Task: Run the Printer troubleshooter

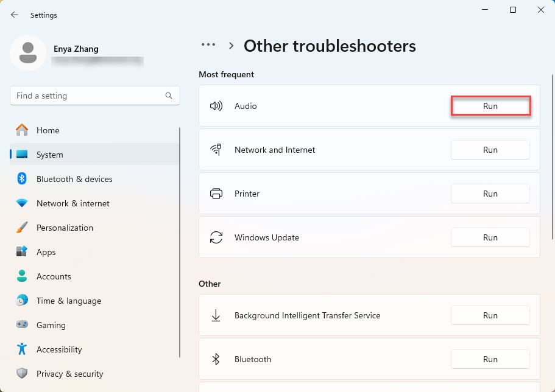Action: click(x=490, y=194)
